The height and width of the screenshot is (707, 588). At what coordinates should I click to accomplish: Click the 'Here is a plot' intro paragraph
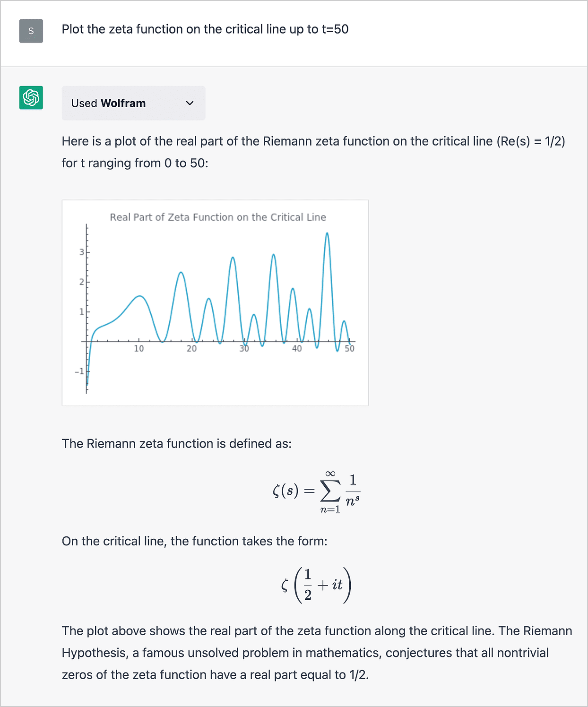click(313, 152)
